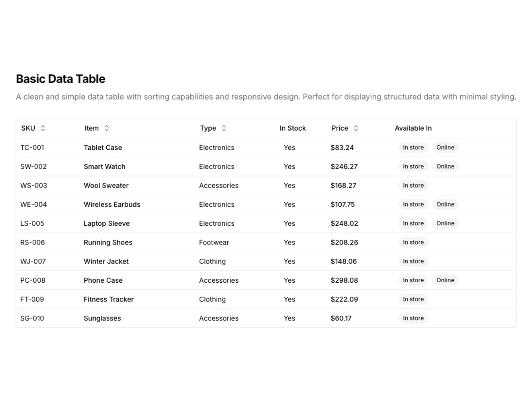Screen dimensions: 532x399
Task: Click the In Stock column header
Action: (x=293, y=128)
